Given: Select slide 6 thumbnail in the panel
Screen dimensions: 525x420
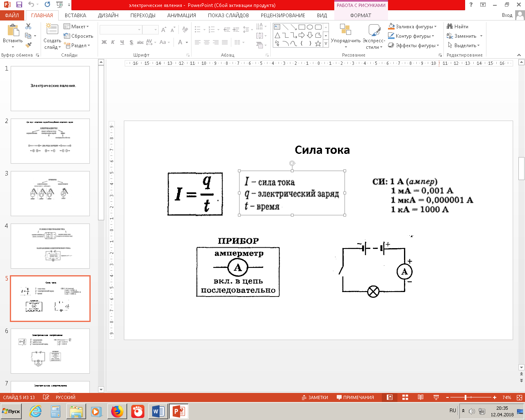Looking at the screenshot, I should [50, 351].
